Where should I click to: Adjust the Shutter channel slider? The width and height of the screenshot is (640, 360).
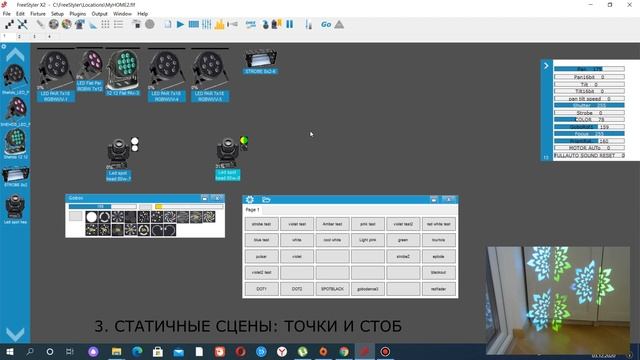point(589,105)
